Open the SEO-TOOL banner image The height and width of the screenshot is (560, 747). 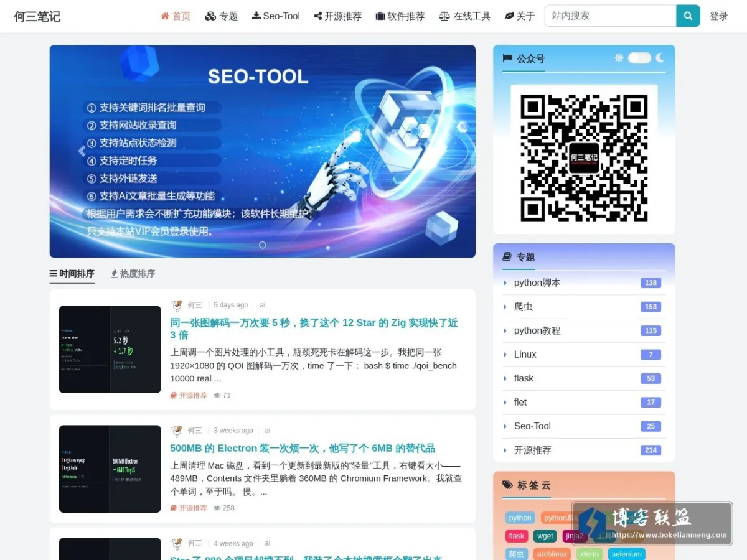click(x=263, y=151)
